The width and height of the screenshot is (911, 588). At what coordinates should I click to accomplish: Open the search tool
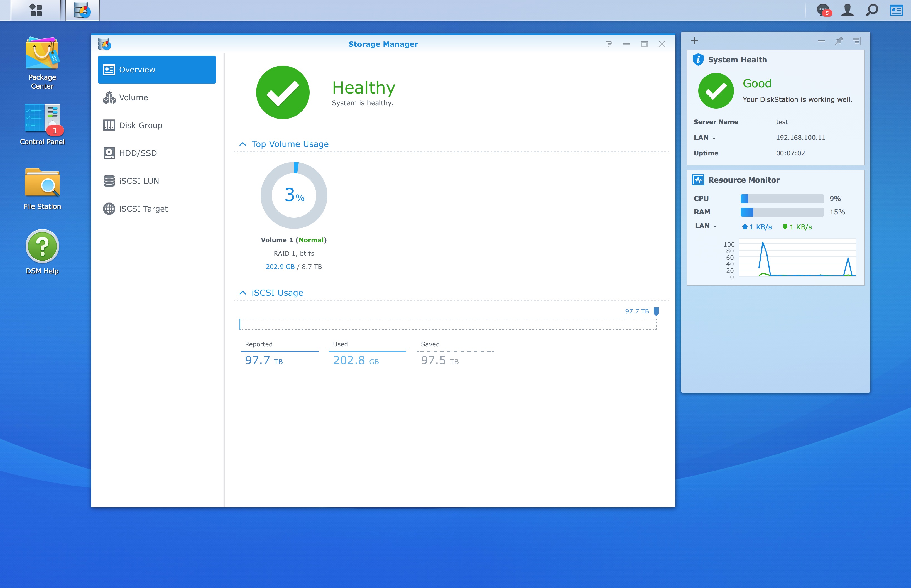tap(872, 10)
